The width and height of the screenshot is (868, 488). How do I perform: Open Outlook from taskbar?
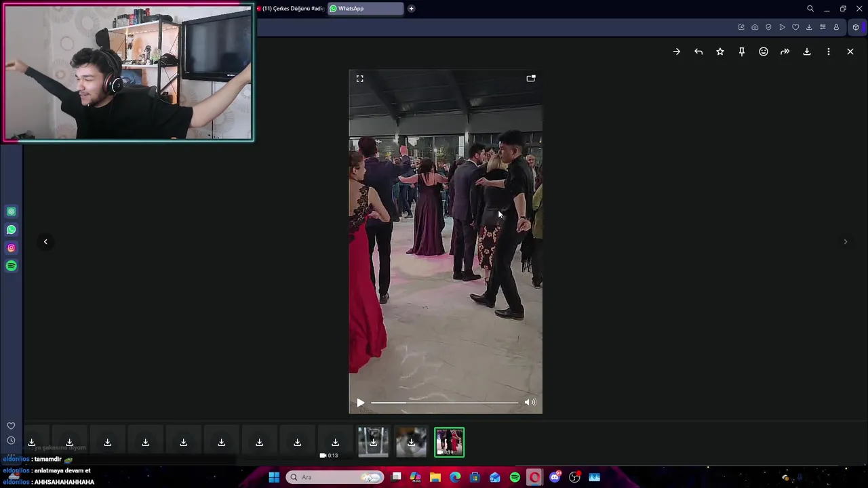coord(495,477)
